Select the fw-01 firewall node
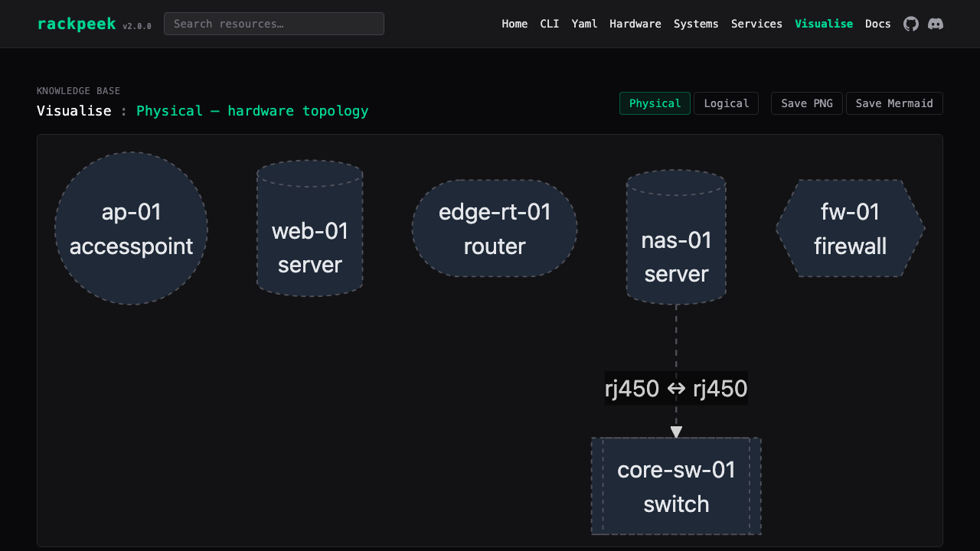980x551 pixels. point(850,228)
